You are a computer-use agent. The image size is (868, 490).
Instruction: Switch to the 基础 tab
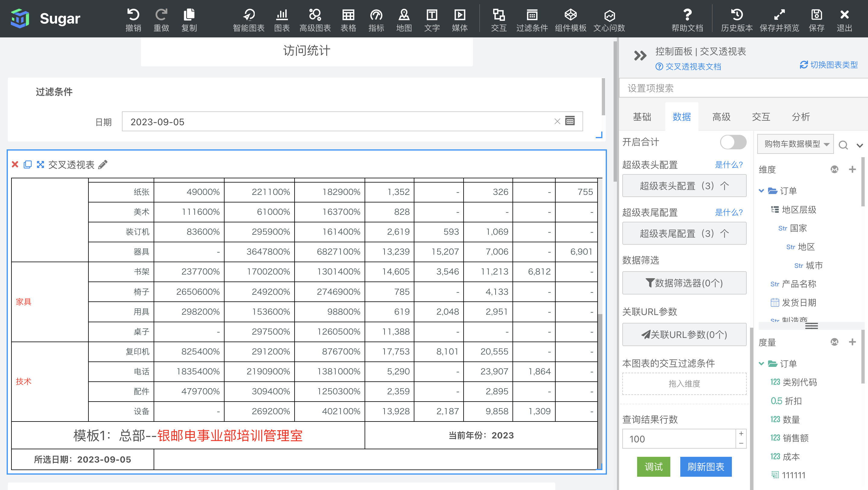coord(642,117)
